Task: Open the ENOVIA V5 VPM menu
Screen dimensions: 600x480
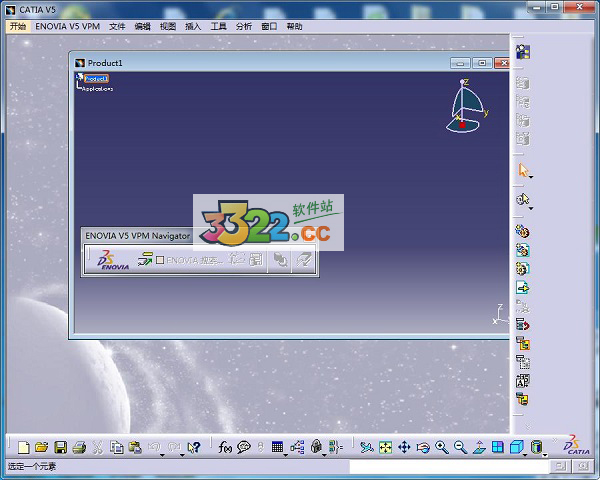Action: point(67,26)
